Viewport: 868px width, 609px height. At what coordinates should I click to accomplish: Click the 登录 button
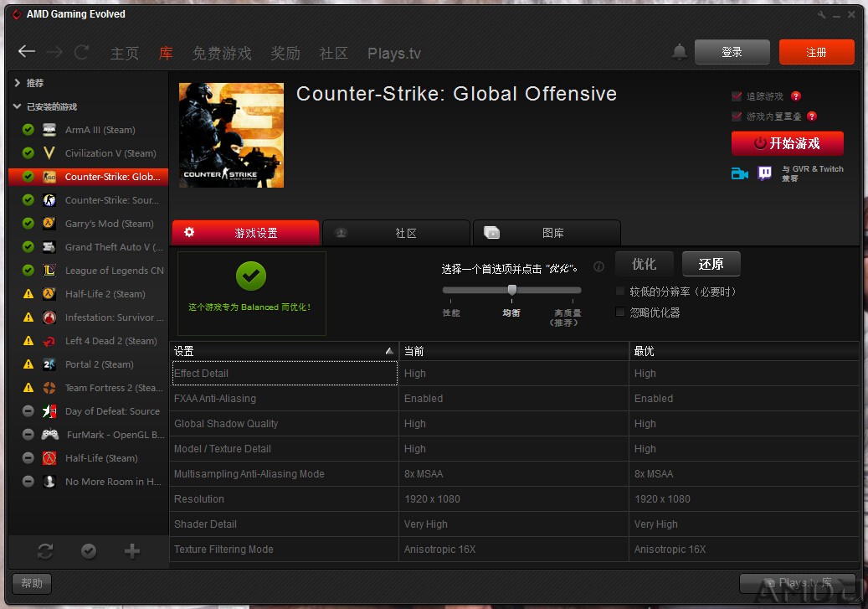tap(732, 52)
